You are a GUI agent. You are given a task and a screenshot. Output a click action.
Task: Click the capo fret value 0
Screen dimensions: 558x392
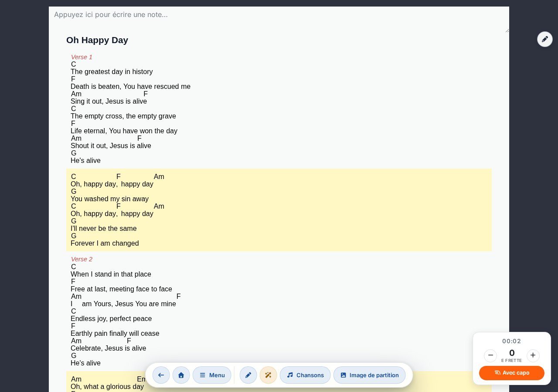click(x=512, y=353)
